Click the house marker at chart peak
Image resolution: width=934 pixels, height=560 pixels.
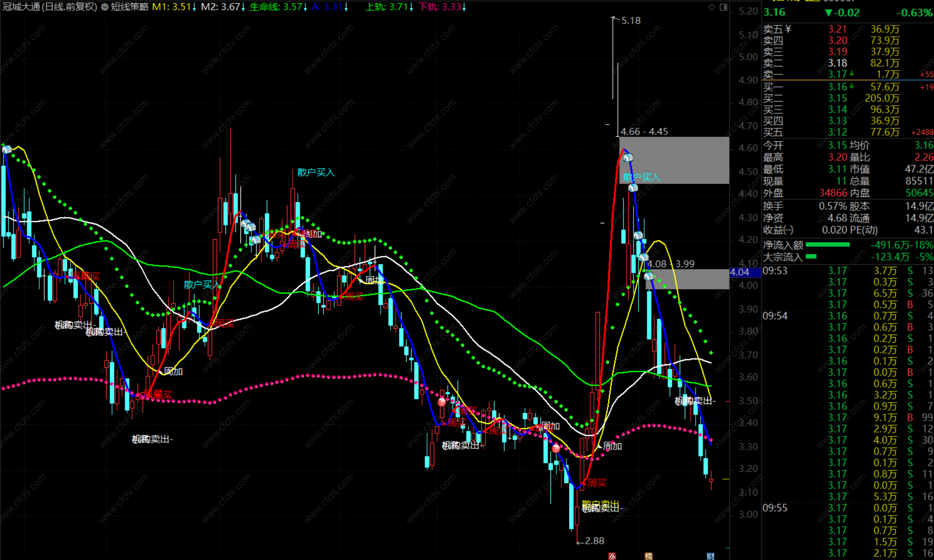click(628, 158)
